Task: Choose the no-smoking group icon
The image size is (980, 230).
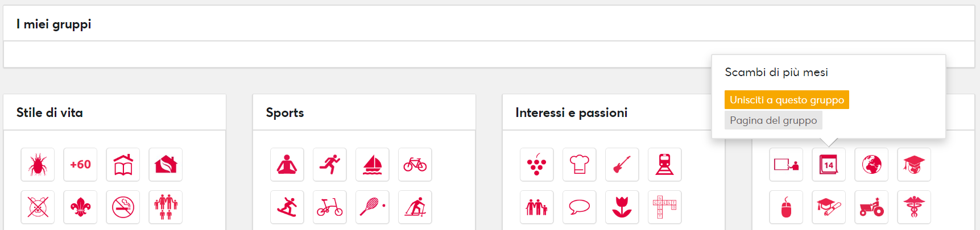Action: point(123,207)
